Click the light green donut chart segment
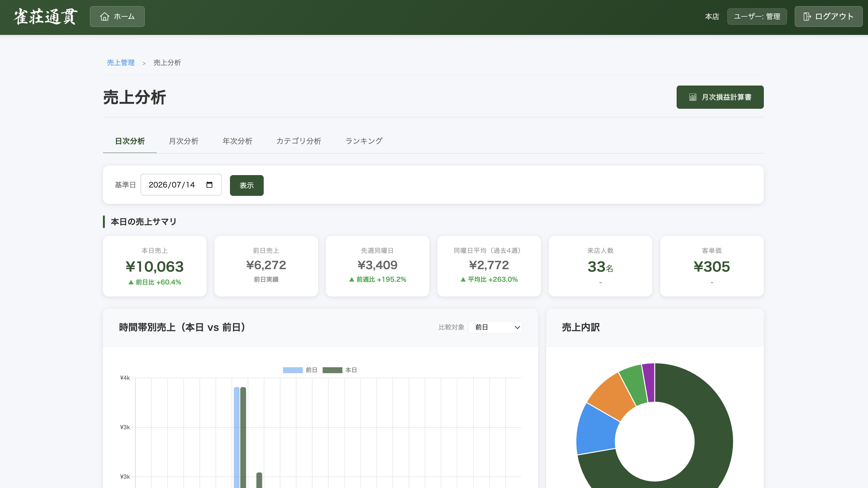 coord(634,385)
